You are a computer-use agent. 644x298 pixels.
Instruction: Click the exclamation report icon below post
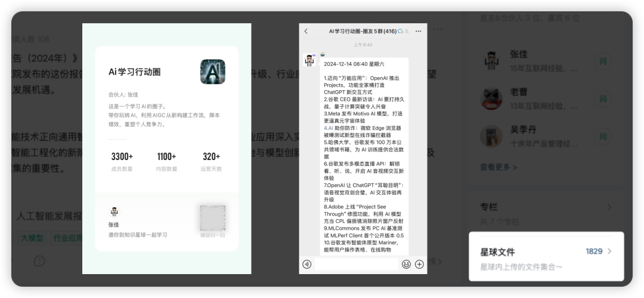[x=39, y=261]
